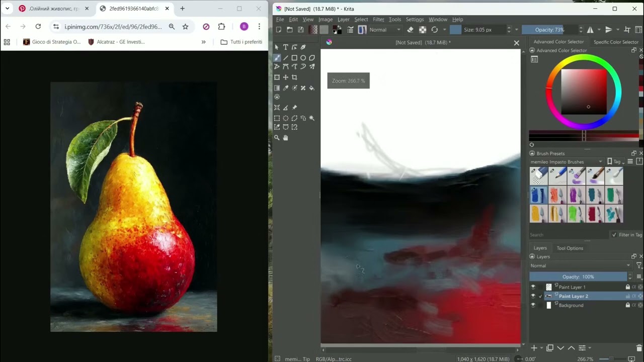The image size is (644, 362).
Task: Select the Fill bucket tool
Action: point(311,88)
